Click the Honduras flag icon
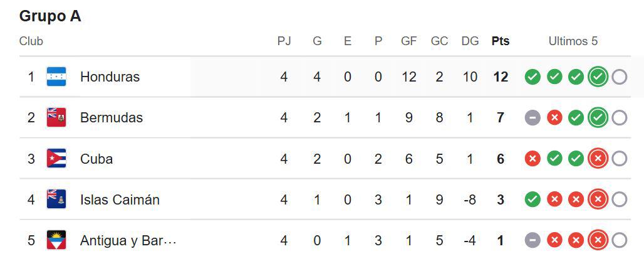Viewport: 644px width, 271px height. [56, 77]
